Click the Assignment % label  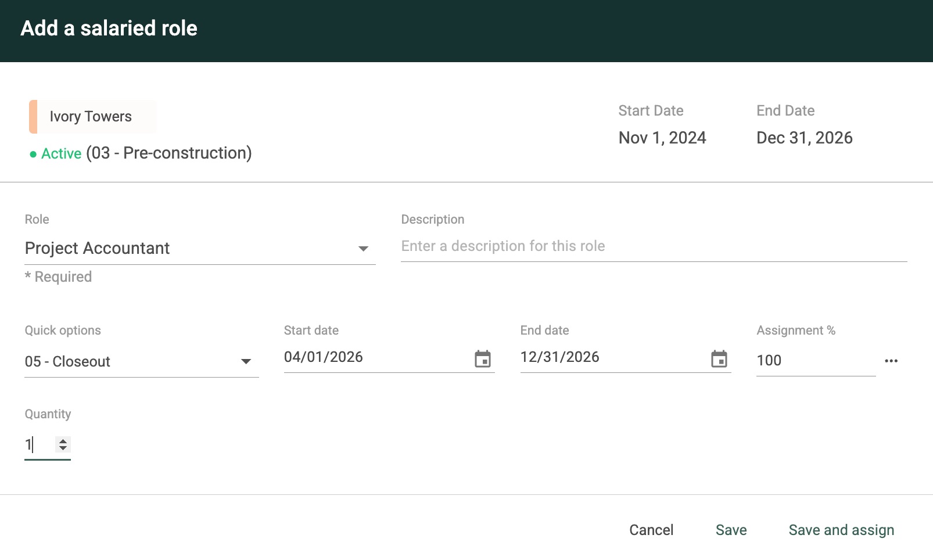[796, 331]
